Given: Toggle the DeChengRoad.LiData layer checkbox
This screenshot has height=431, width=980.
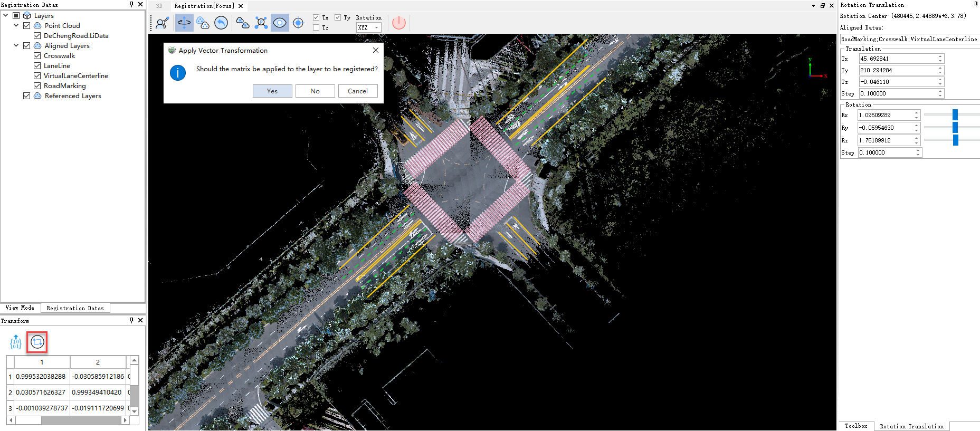Looking at the screenshot, I should (x=37, y=36).
